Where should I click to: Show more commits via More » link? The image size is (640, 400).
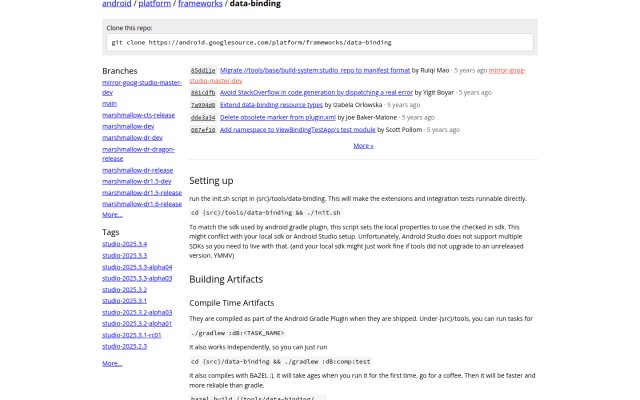[363, 146]
